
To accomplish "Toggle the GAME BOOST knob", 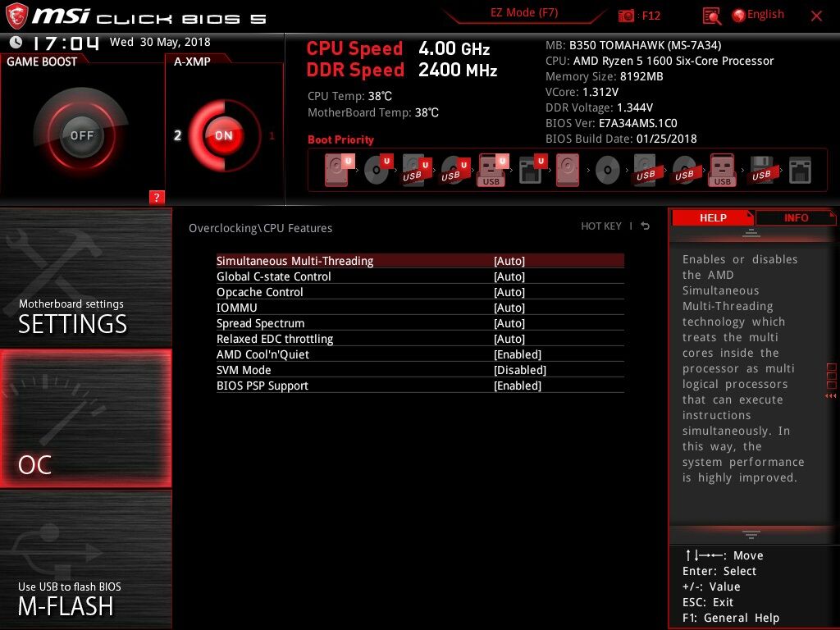I will (x=81, y=135).
